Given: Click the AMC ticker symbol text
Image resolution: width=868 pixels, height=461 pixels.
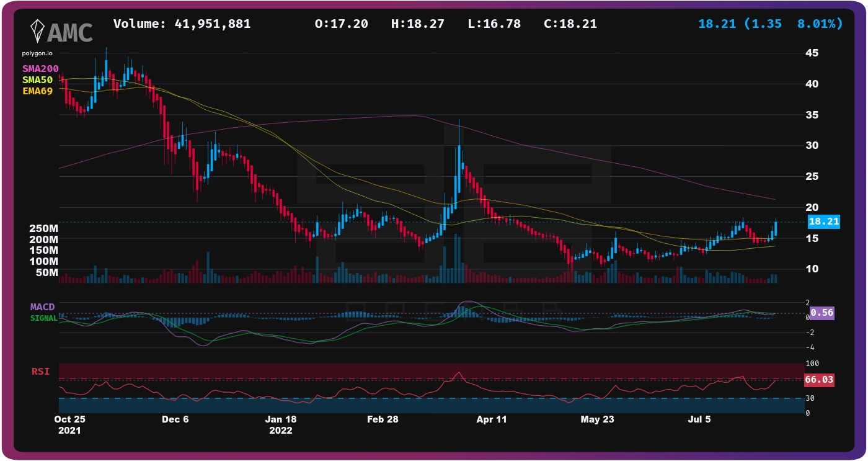Looking at the screenshot, I should (70, 32).
